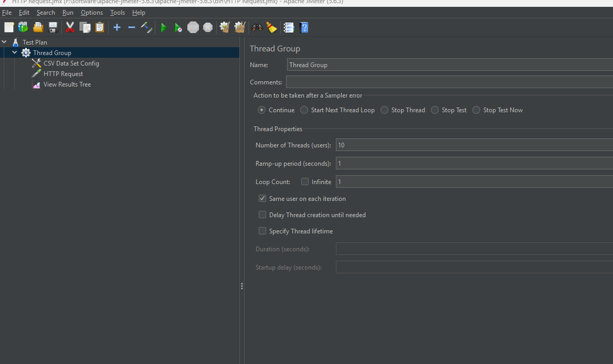This screenshot has height=364, width=613.
Task: Open the File menu
Action: click(7, 13)
